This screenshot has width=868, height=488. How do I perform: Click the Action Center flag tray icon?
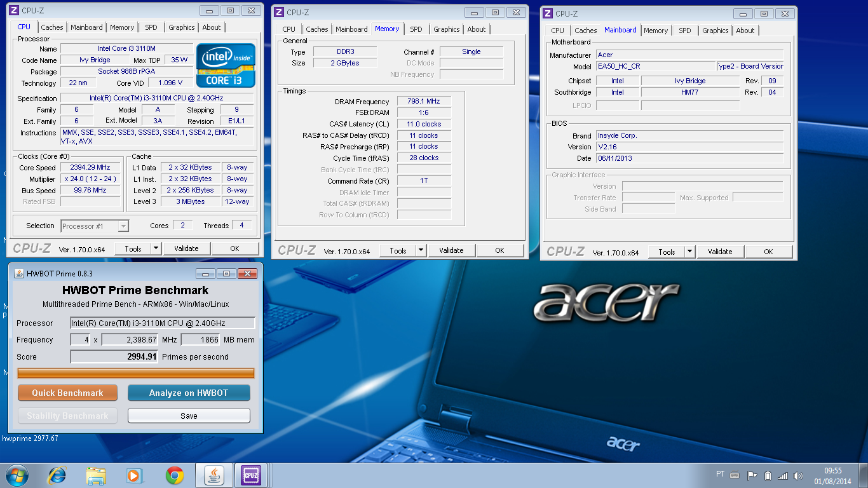[752, 475]
